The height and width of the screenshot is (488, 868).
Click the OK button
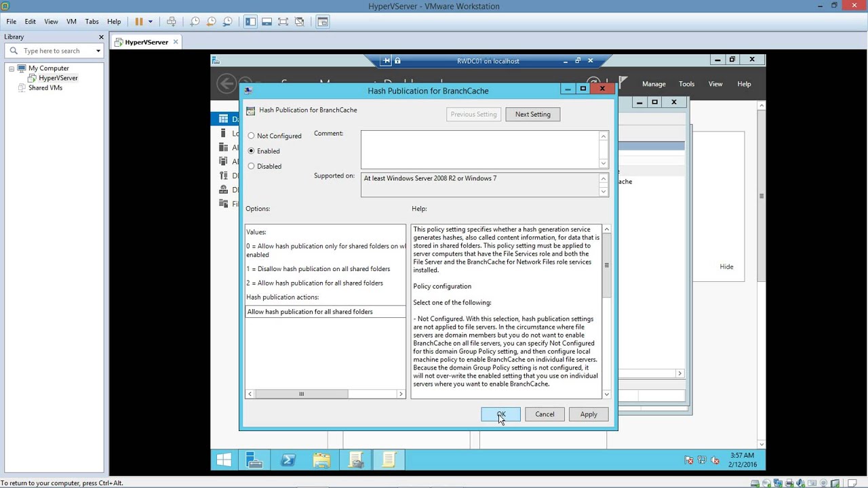500,414
